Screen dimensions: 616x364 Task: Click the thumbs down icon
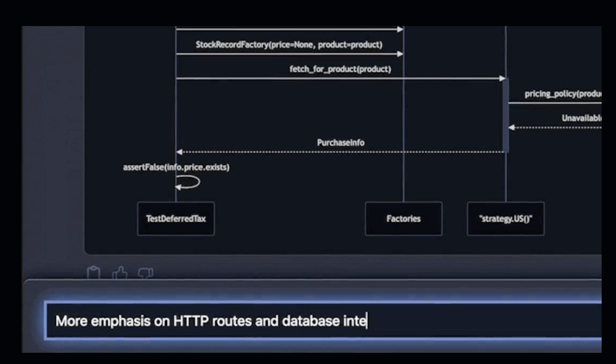coord(145,273)
